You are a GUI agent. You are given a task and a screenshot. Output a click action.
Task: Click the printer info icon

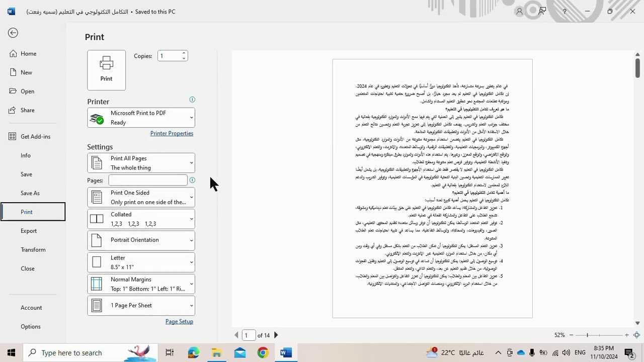click(x=192, y=100)
